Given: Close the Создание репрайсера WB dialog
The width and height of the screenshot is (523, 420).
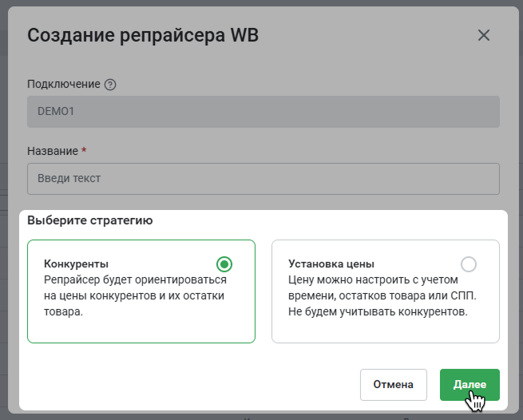Looking at the screenshot, I should [x=484, y=35].
